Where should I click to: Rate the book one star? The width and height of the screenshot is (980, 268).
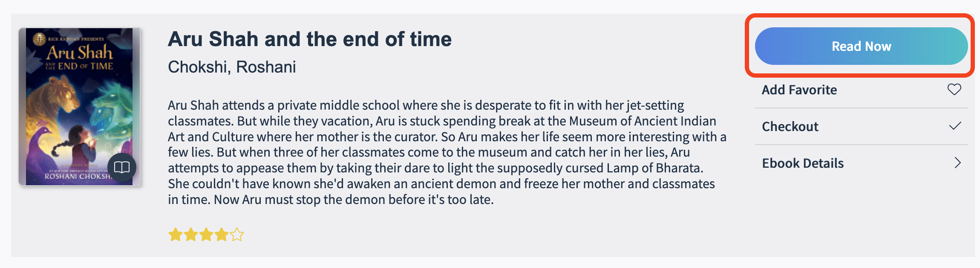[x=175, y=235]
